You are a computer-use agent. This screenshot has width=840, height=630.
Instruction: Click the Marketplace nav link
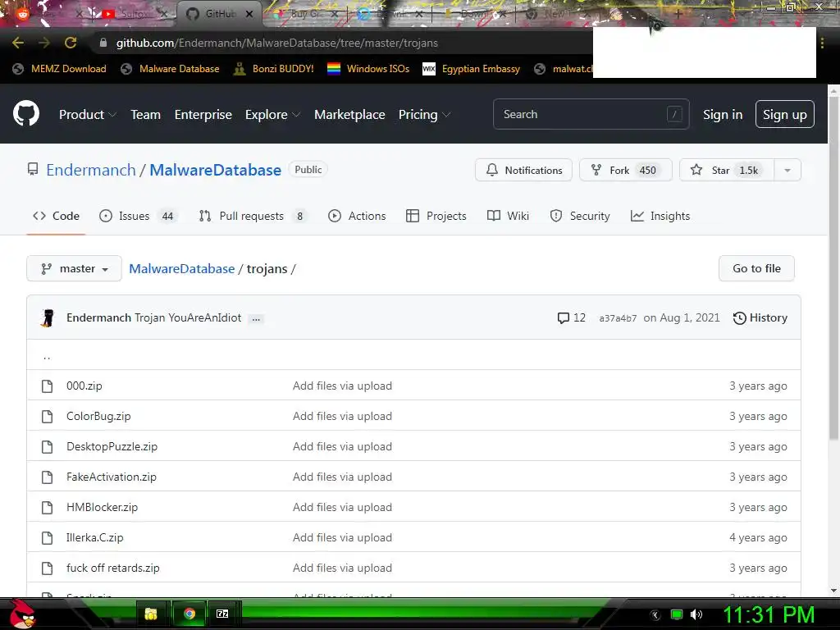click(x=349, y=115)
